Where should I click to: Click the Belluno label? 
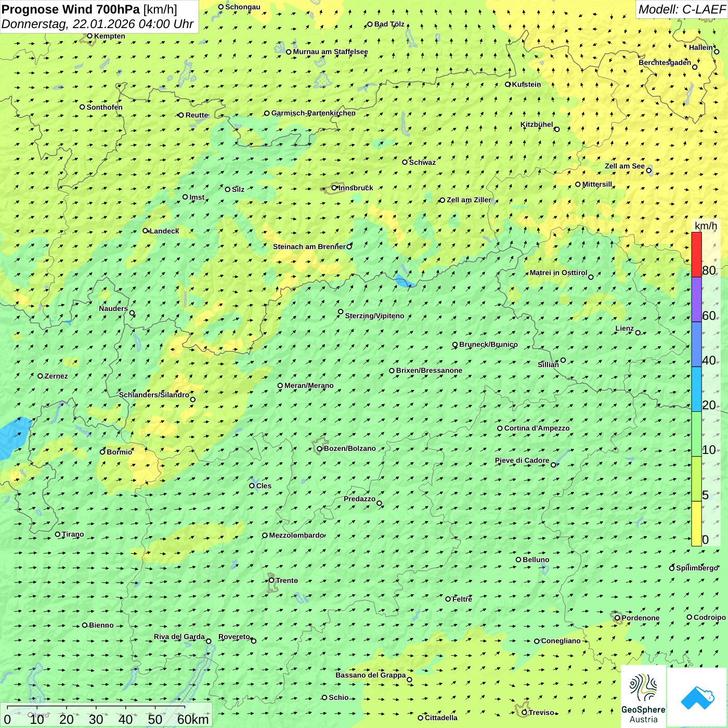536,560
